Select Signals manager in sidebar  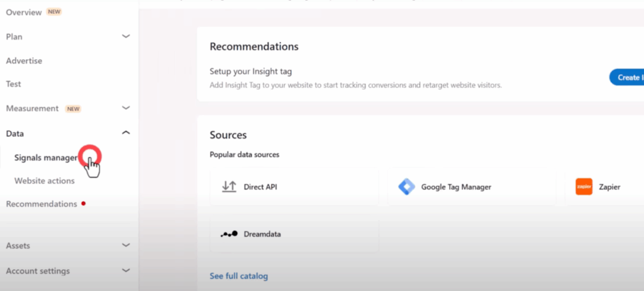pyautogui.click(x=45, y=158)
